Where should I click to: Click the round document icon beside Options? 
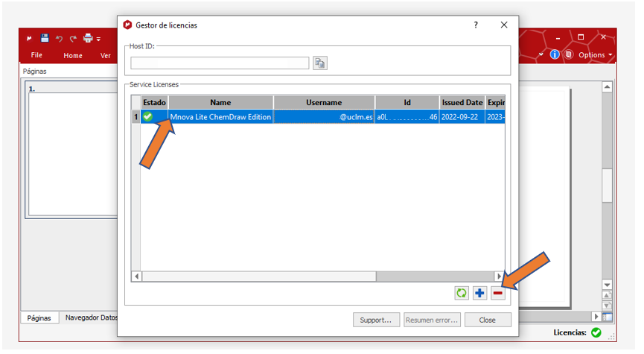[569, 54]
